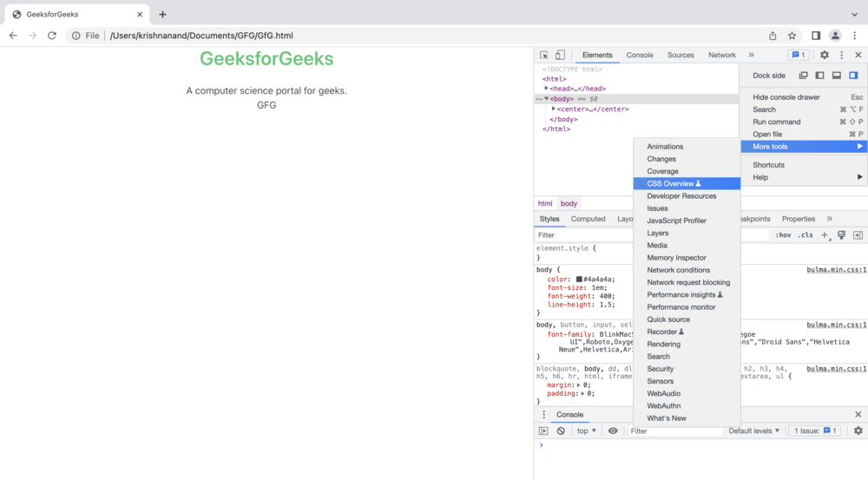Open bulma.min.css:1 link beside body rule
868x480 pixels.
[837, 270]
